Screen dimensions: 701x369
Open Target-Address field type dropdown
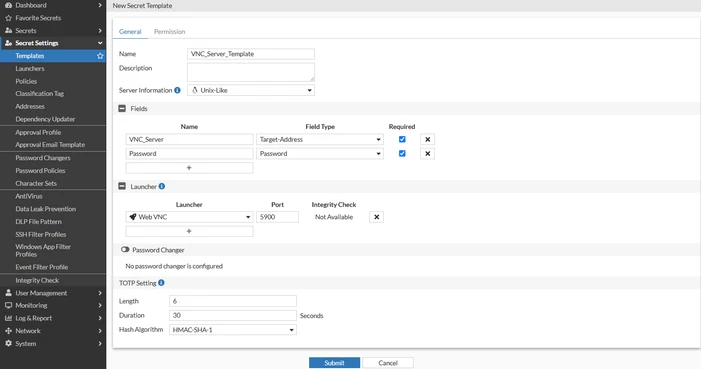(x=320, y=140)
